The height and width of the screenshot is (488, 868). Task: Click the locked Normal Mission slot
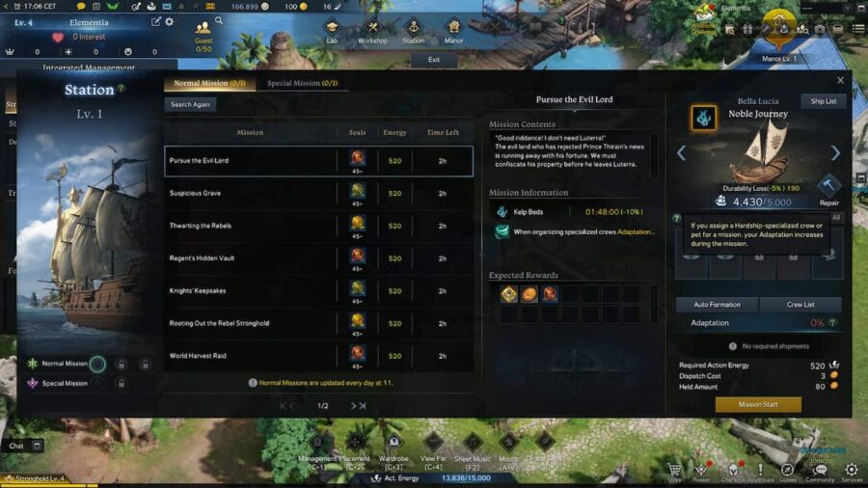(122, 364)
